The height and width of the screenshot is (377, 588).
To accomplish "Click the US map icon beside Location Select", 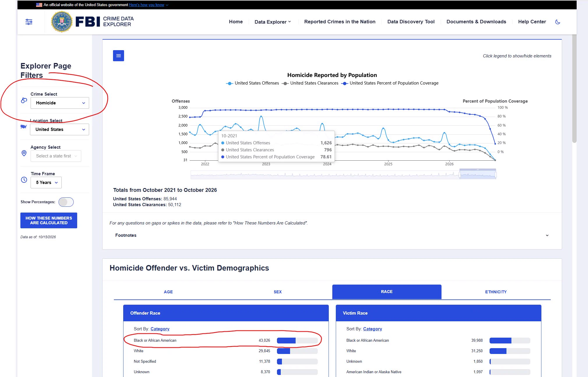I will tap(24, 127).
